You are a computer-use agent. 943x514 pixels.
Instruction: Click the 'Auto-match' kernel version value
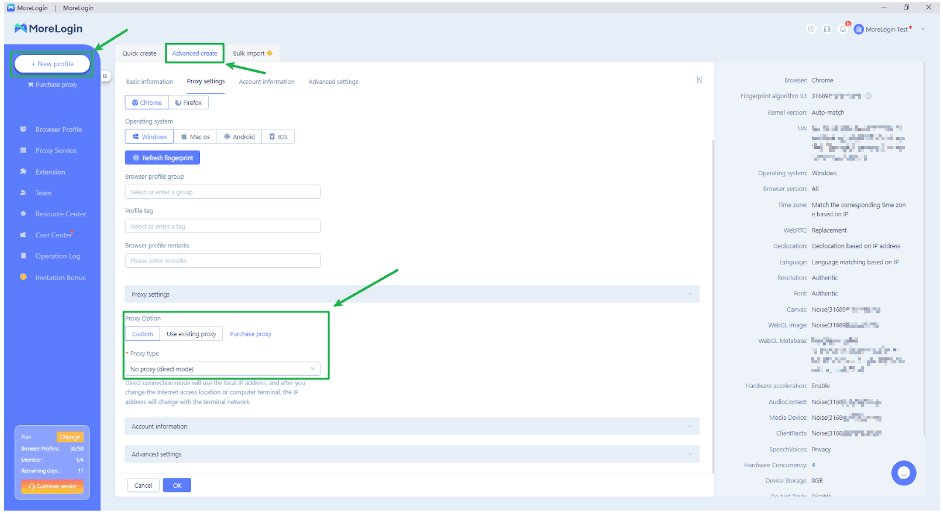point(828,112)
